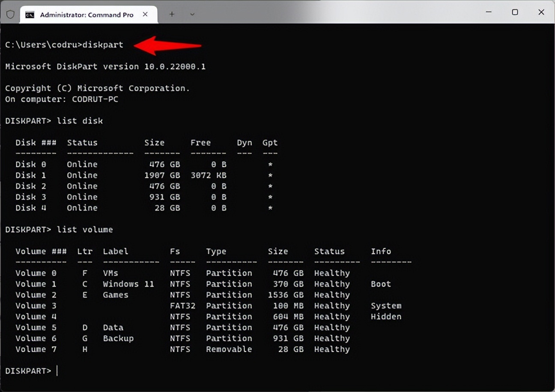Image resolution: width=555 pixels, height=392 pixels.
Task: Minimize the terminal window
Action: click(489, 12)
